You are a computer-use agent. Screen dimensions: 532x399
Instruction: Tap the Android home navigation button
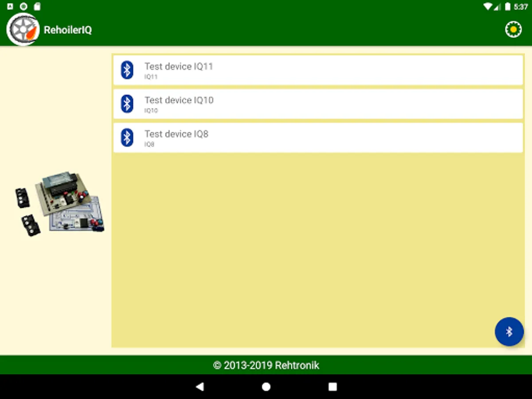click(266, 387)
